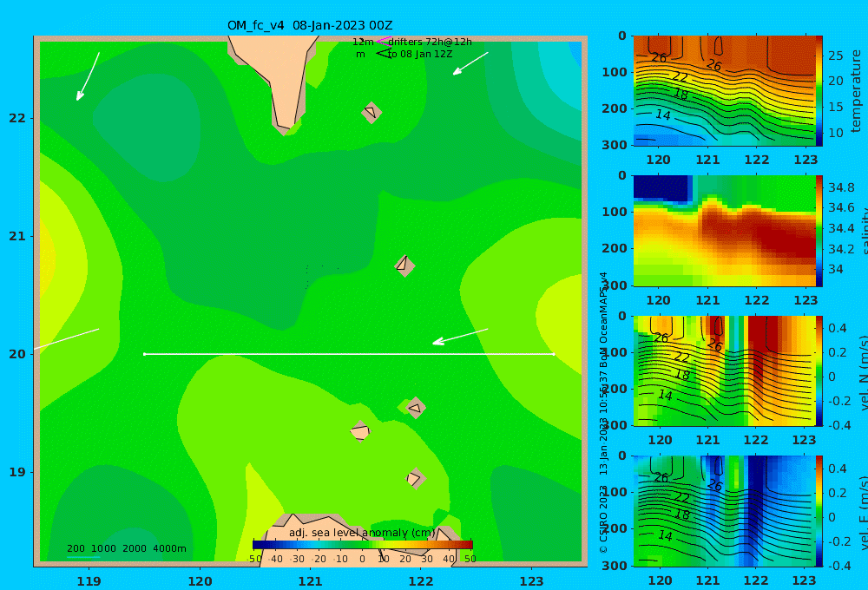Image resolution: width=868 pixels, height=590 pixels.
Task: Open the northward velocity section plot
Action: pyautogui.click(x=724, y=370)
